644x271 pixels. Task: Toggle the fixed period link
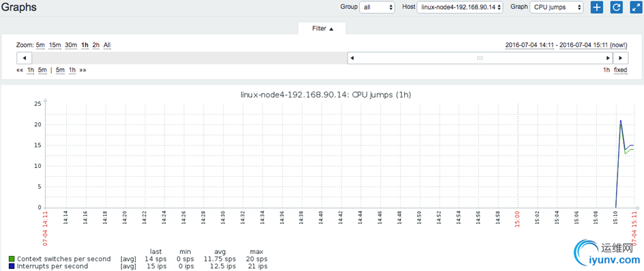point(621,70)
